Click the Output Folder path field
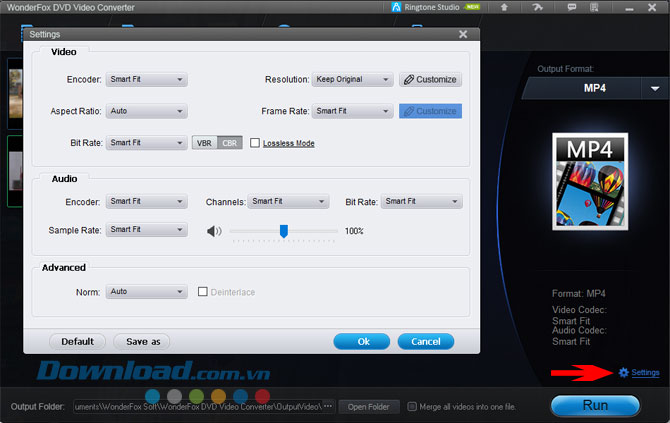The height and width of the screenshot is (423, 670). pos(205,407)
